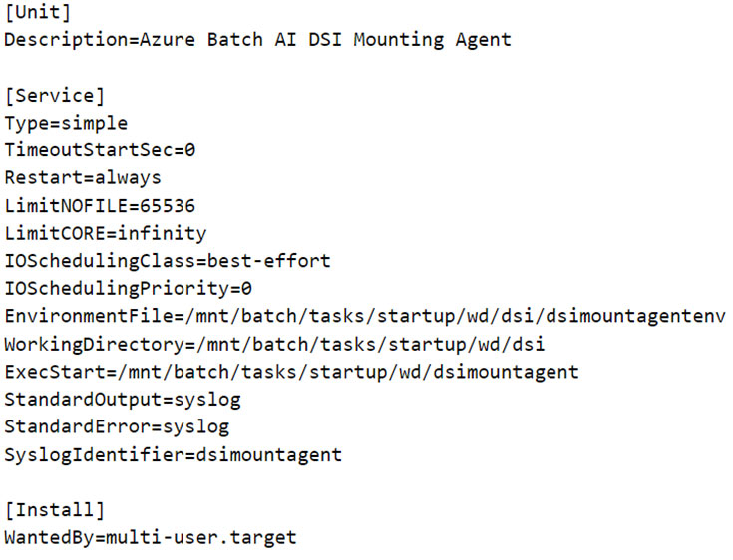Select the [Service] section header

click(54, 96)
